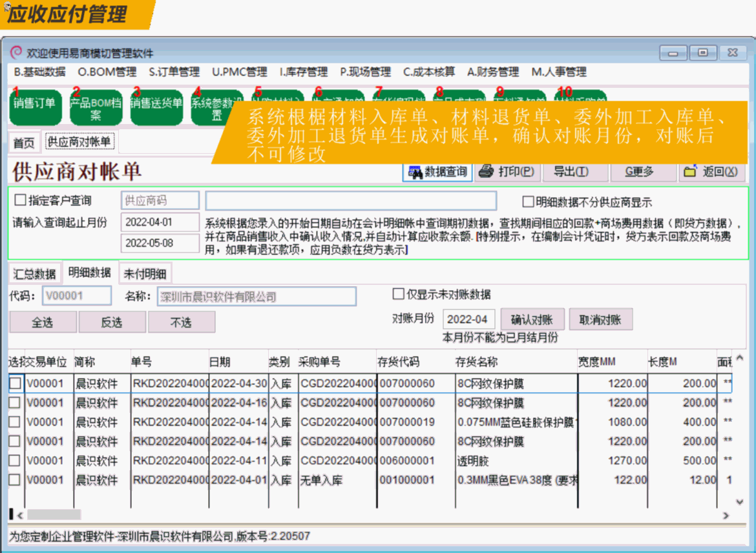756x553 pixels.
Task: Click the 单号 column header
Action: tap(170, 362)
